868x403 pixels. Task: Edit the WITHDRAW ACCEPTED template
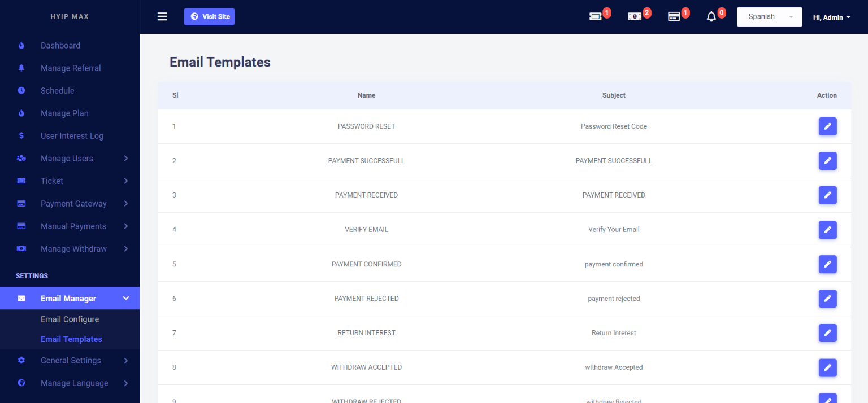[827, 367]
